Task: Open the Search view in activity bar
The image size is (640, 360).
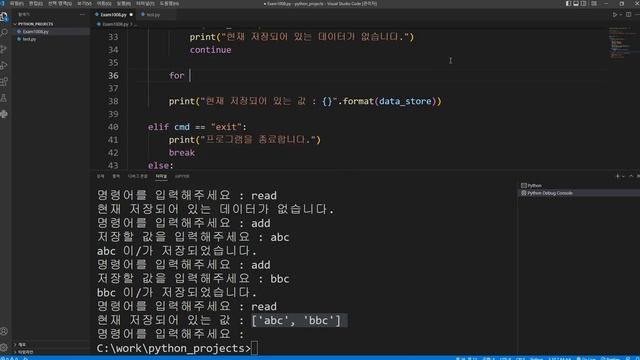Action: pos(4,33)
